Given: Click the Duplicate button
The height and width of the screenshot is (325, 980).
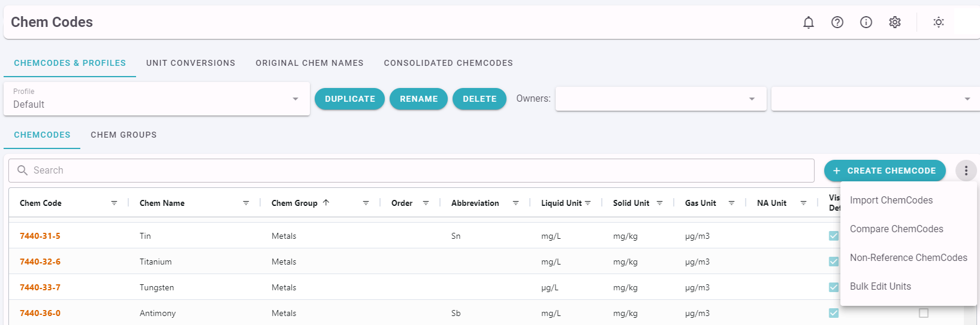Looking at the screenshot, I should click(350, 99).
